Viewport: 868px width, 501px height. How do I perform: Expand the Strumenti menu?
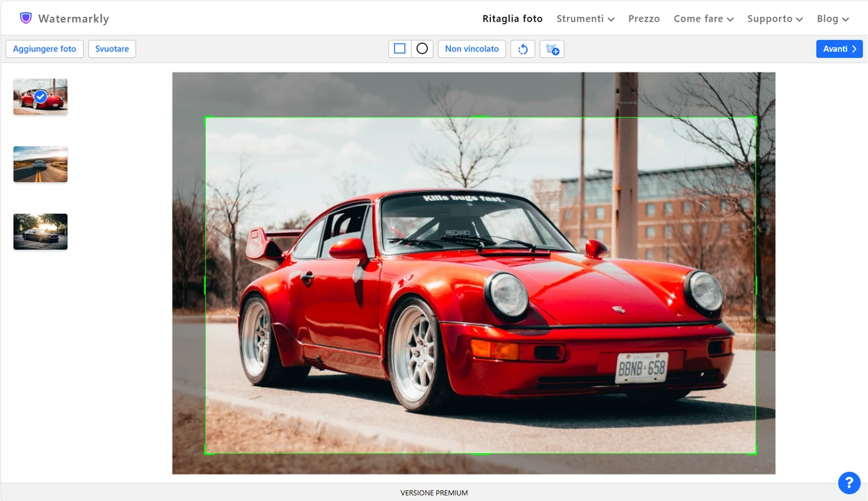click(586, 19)
